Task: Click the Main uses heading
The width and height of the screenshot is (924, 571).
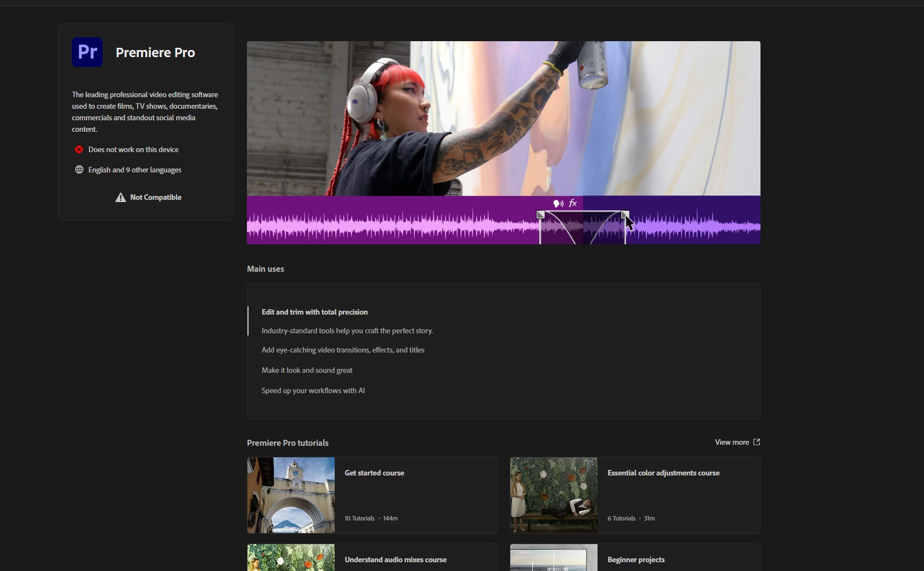Action: pos(266,269)
